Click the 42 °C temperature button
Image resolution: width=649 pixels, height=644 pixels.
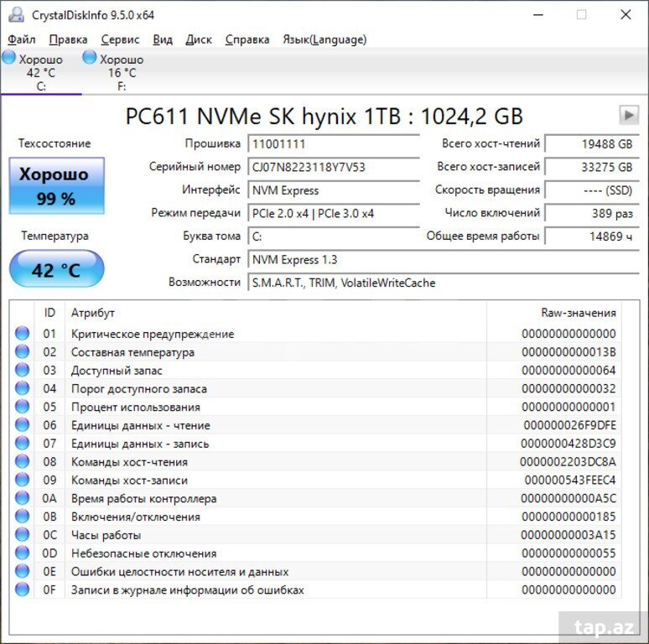[57, 269]
